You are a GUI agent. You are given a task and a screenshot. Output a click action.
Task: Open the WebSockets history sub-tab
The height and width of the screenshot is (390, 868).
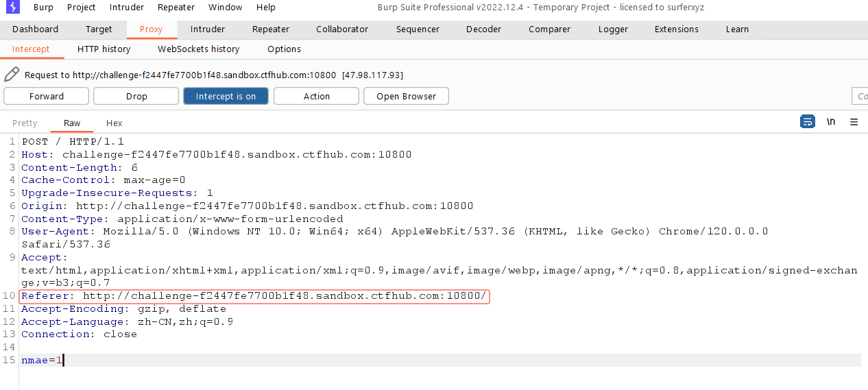click(198, 49)
